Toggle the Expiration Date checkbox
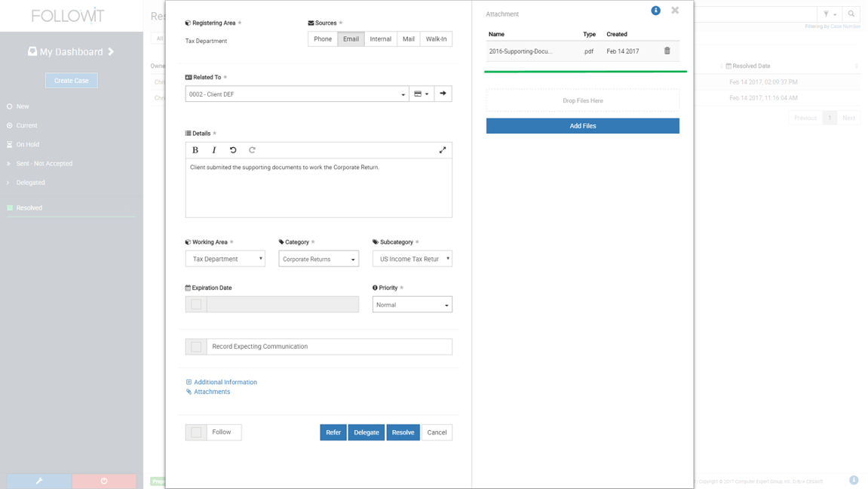868x489 pixels. coord(196,304)
